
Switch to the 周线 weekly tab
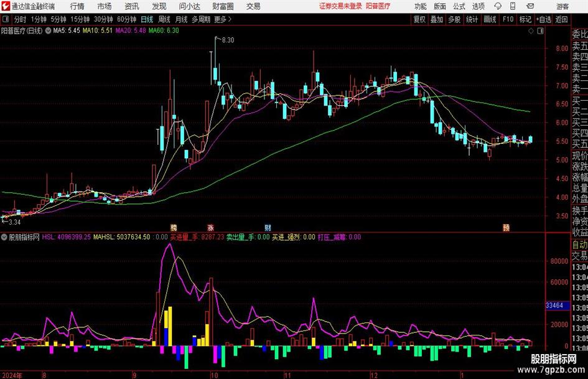[x=164, y=19]
